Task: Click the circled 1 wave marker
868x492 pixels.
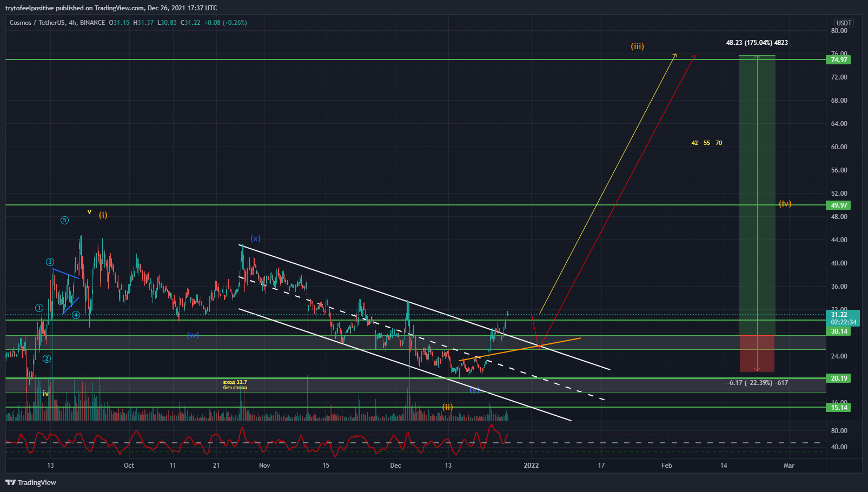Action: [x=39, y=308]
